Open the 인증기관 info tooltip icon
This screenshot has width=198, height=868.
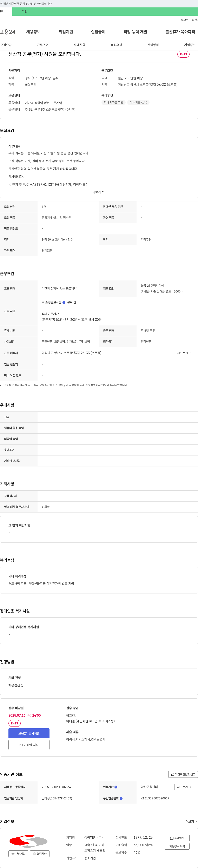pyautogui.click(x=116, y=787)
